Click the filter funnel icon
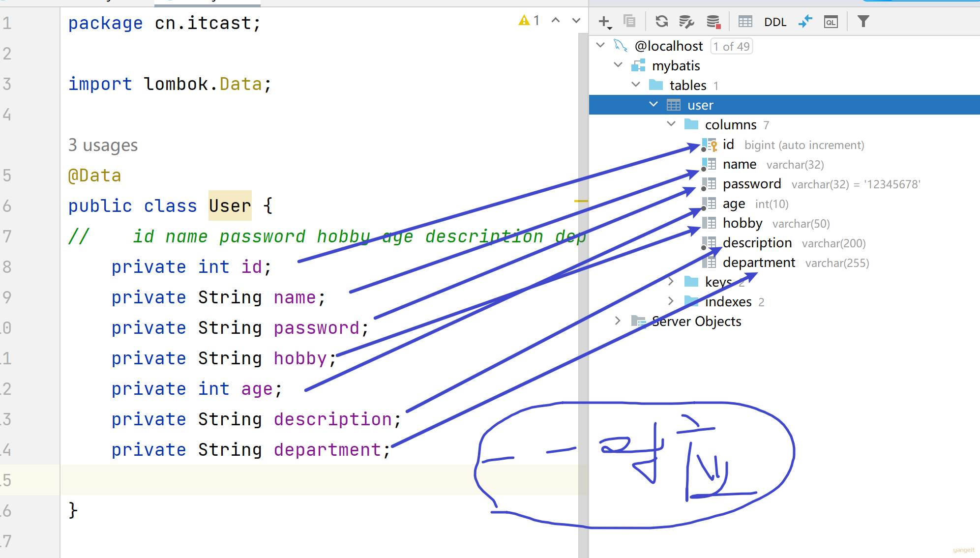 (863, 22)
